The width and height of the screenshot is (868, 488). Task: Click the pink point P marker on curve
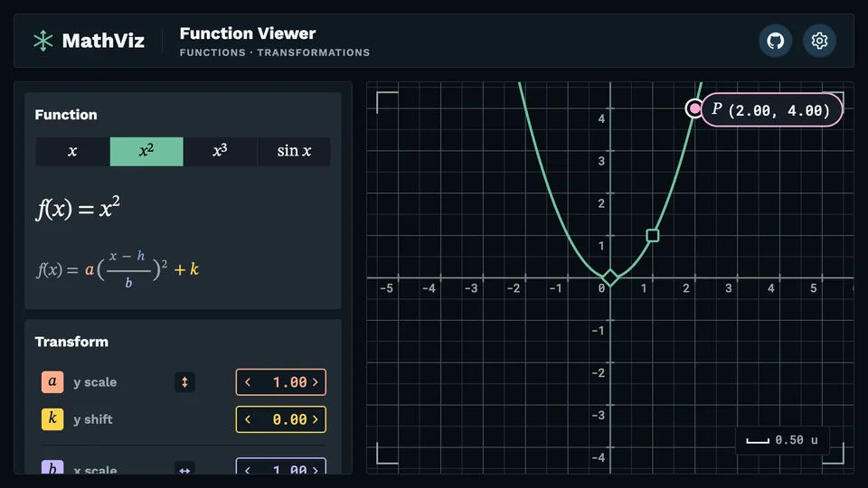tap(694, 108)
